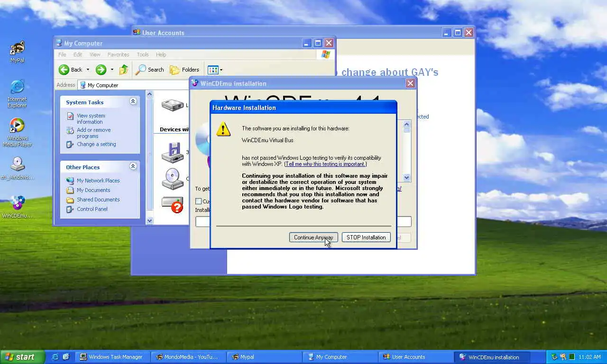607x364 pixels.
Task: Open Control Panel link in Other Places
Action: [92, 209]
